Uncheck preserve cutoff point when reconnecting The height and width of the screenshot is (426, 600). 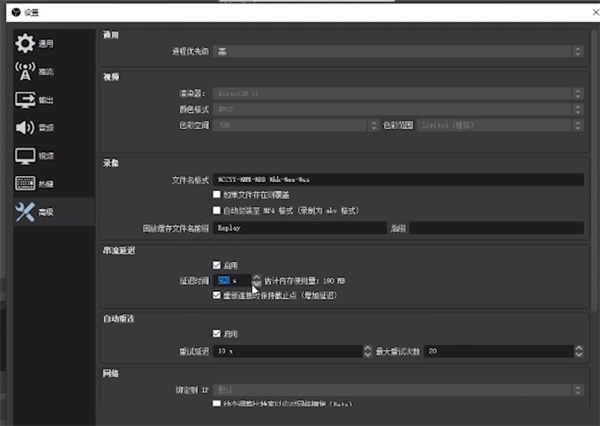(218, 296)
